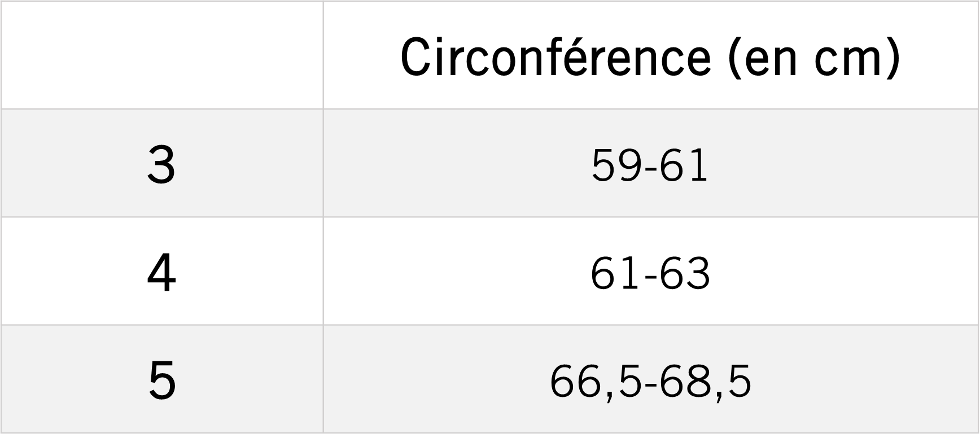Click the border between size 3 and 4 rows
This screenshot has height=442, width=980.
(x=490, y=217)
